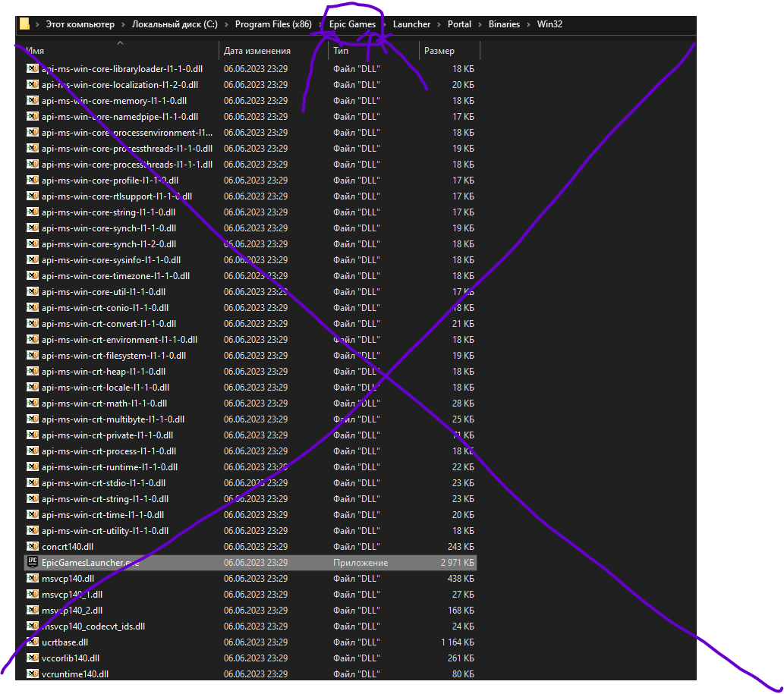Navigate to Локальный диск (C:) breadcrumb

point(175,24)
